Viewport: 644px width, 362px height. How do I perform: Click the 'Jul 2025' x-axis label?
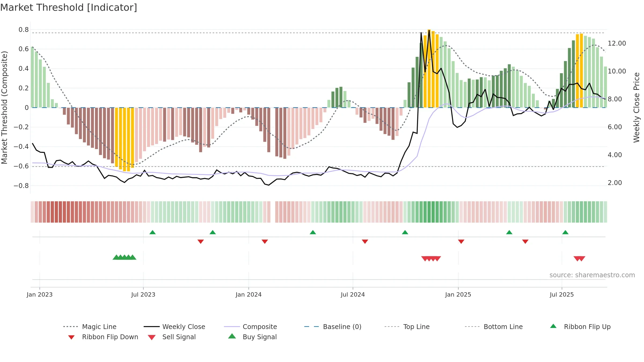click(562, 294)
